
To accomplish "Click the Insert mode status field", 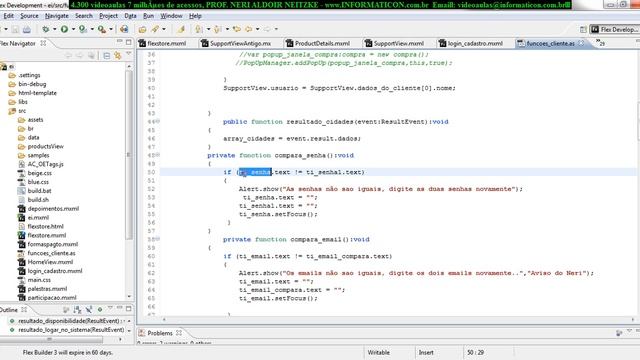I will [426, 352].
